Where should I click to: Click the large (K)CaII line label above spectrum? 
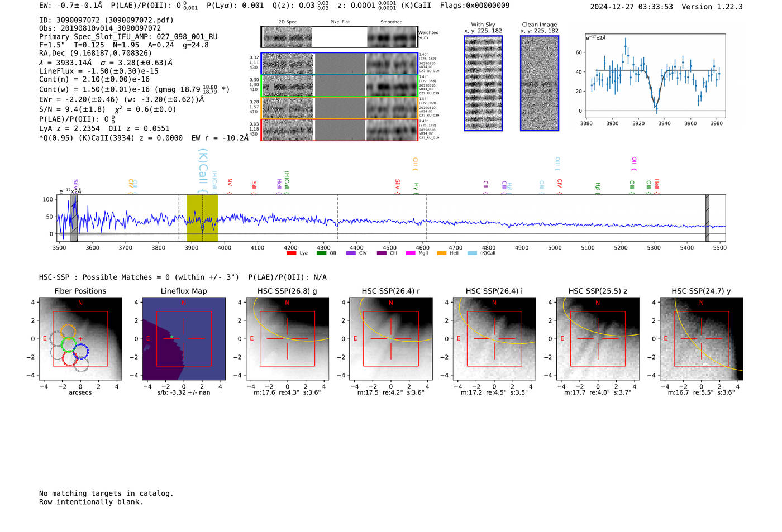coord(203,171)
